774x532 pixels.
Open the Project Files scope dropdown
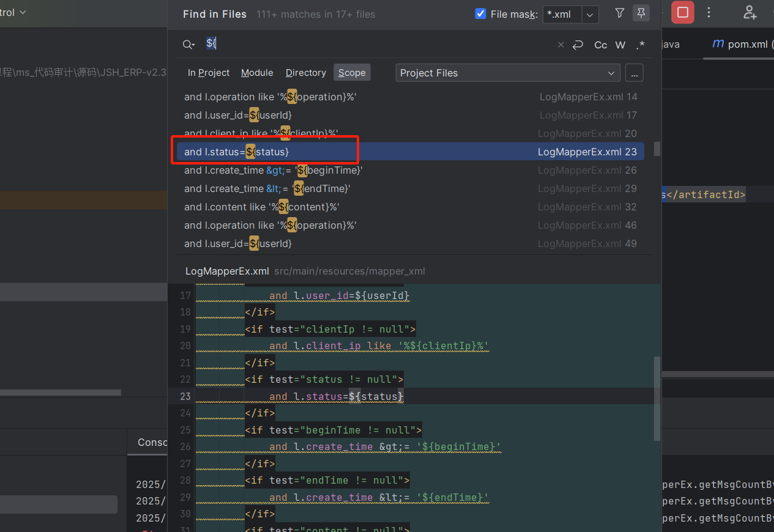point(508,73)
